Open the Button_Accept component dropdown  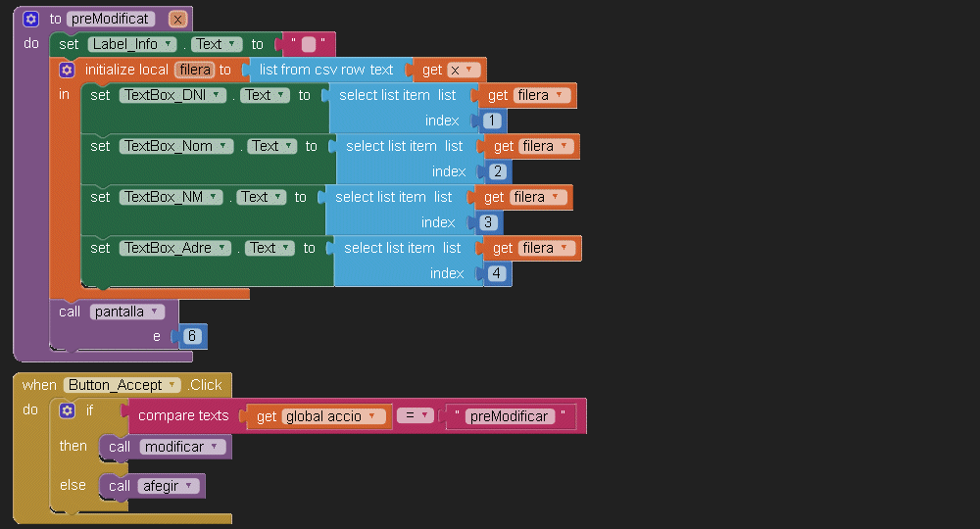(172, 385)
